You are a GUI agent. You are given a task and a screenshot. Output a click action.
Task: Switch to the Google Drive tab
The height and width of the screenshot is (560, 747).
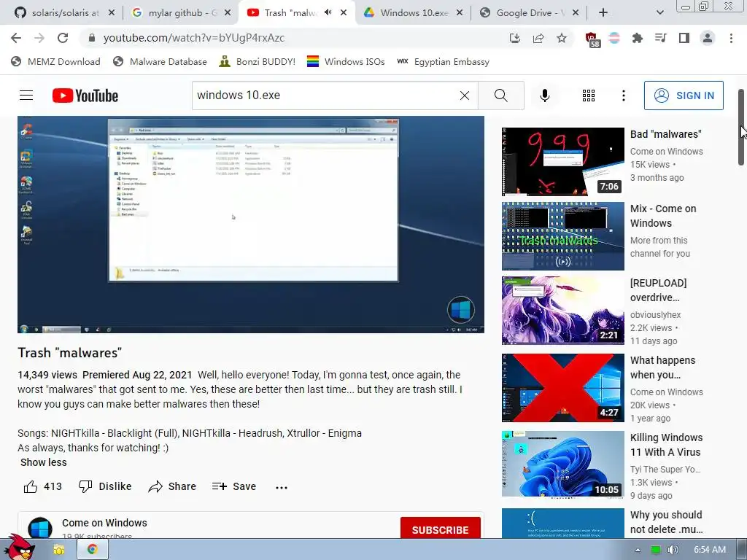[x=529, y=13]
